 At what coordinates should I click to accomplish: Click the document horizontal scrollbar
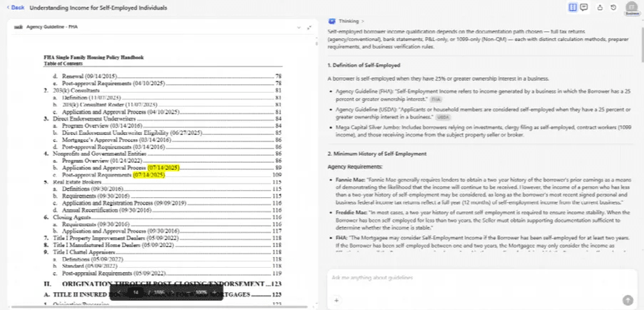coord(159,306)
